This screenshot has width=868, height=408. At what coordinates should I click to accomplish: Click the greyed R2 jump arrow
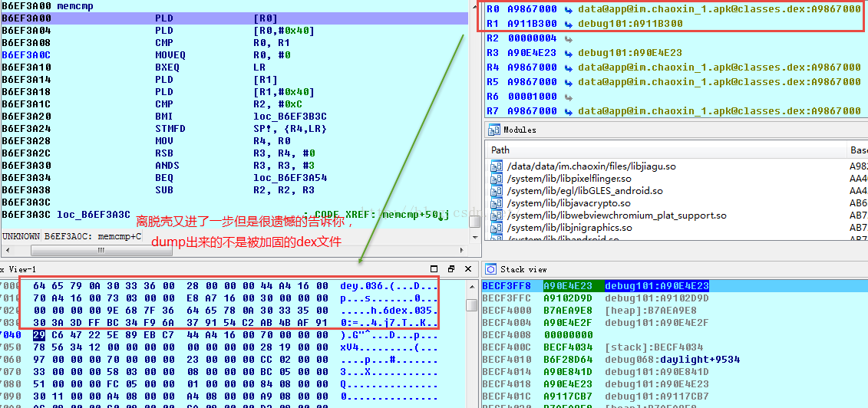pos(568,38)
